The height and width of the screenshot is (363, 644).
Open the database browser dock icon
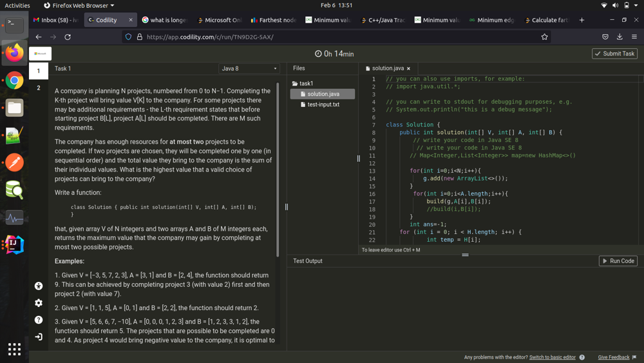pyautogui.click(x=14, y=190)
